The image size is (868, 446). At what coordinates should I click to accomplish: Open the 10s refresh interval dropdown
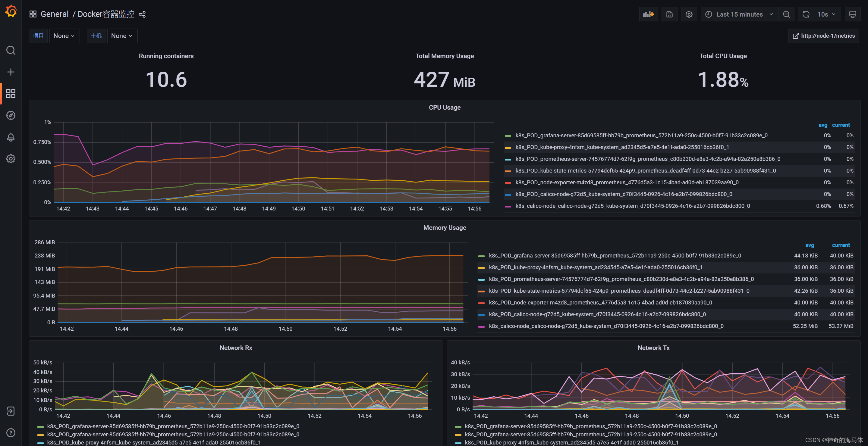(827, 14)
